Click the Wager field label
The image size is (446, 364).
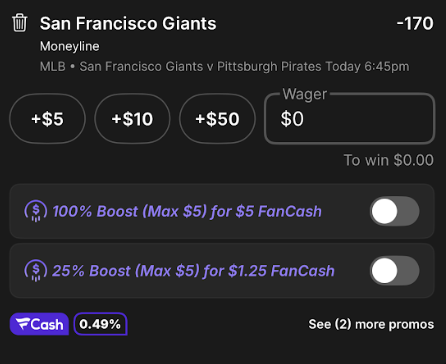(x=305, y=94)
